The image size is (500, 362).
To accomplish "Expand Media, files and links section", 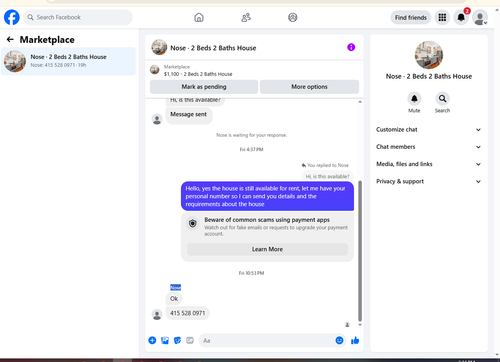I will click(x=429, y=164).
